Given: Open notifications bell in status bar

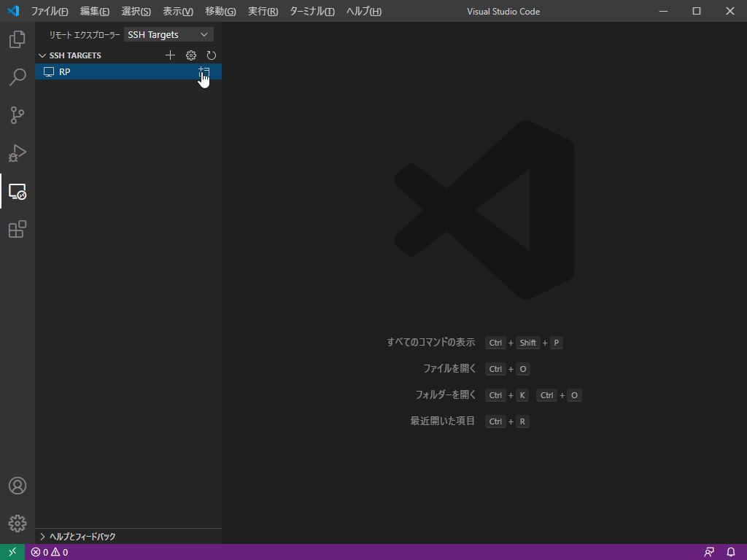Looking at the screenshot, I should click(x=731, y=552).
